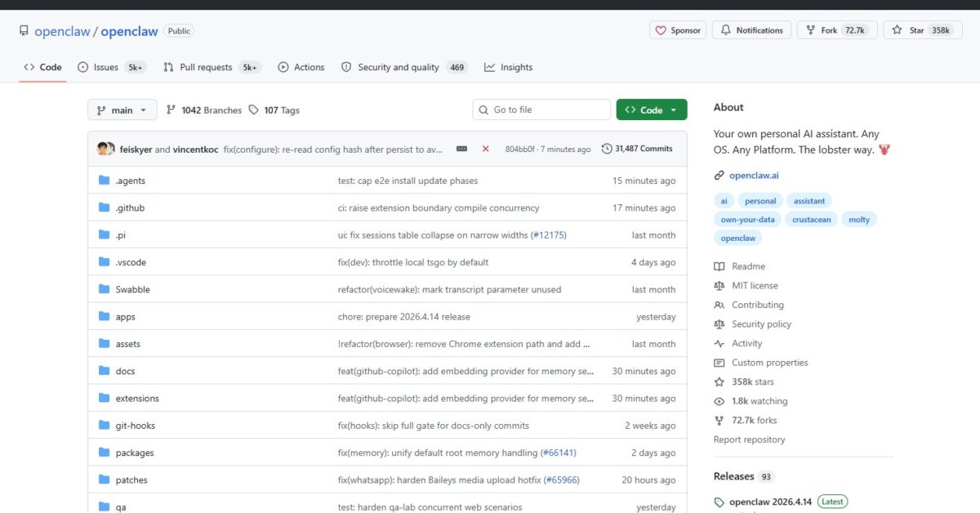This screenshot has width=980, height=513.
Task: Open the .pi folder name
Action: (x=120, y=235)
